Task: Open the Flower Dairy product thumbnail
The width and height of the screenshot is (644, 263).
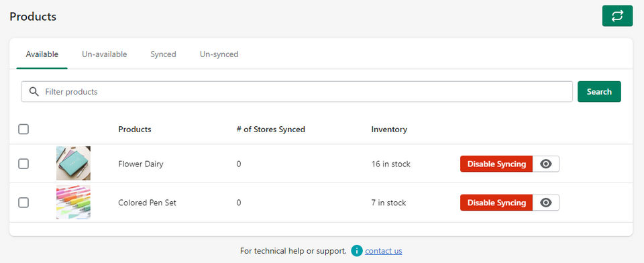Action: tap(74, 163)
